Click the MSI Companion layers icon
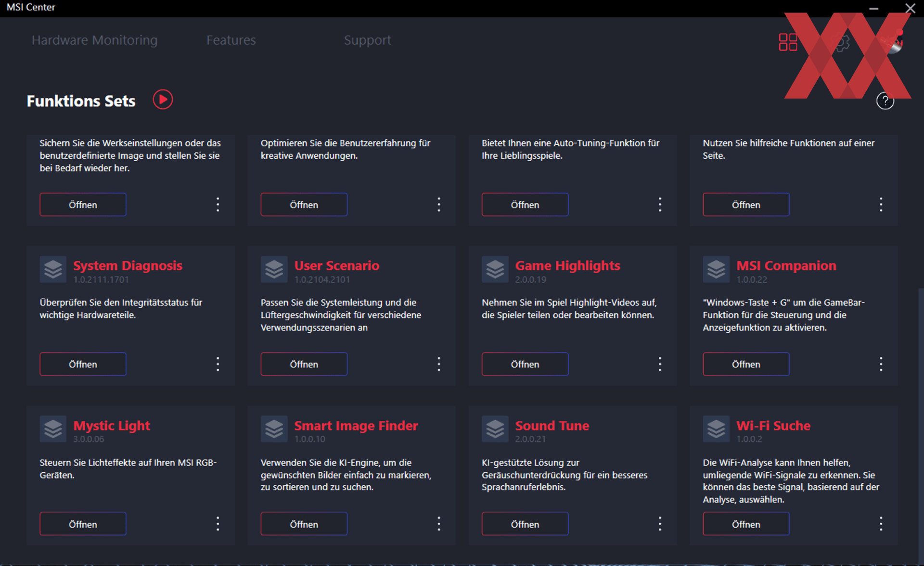This screenshot has height=566, width=924. (x=716, y=269)
